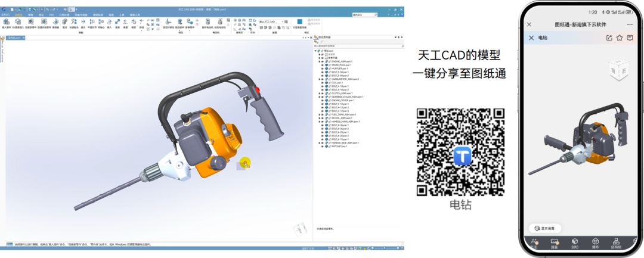
Task: Select the 电钻.asm document tab
Action: tap(15, 38)
